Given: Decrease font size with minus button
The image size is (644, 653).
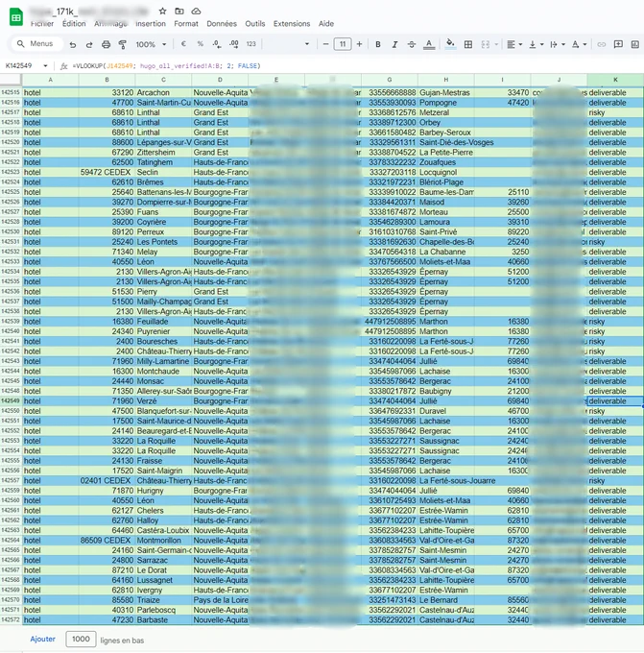Looking at the screenshot, I should (326, 44).
